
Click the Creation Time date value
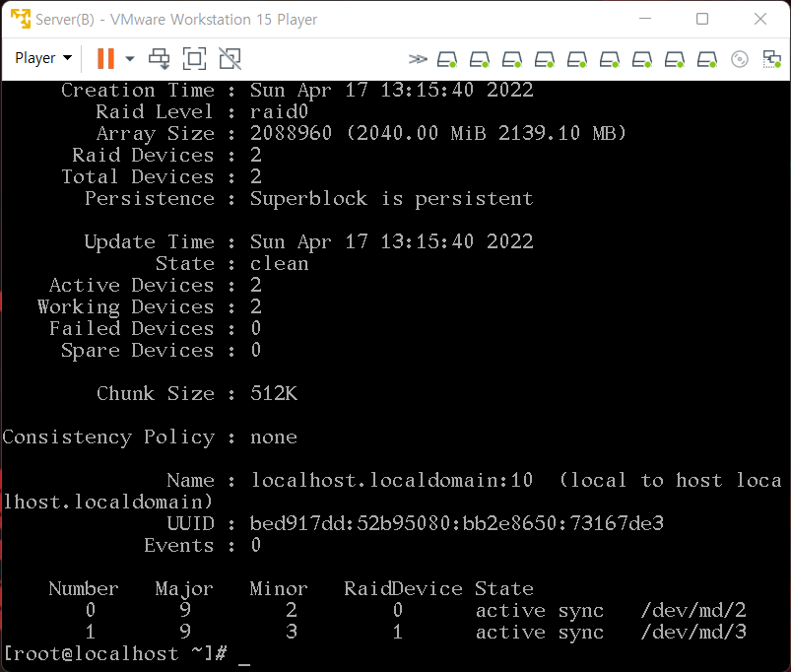point(391,91)
